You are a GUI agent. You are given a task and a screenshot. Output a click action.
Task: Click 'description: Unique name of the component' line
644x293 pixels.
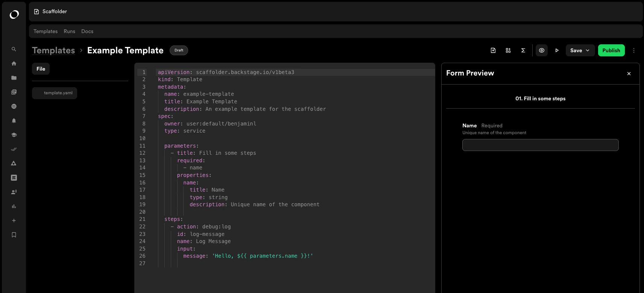255,204
